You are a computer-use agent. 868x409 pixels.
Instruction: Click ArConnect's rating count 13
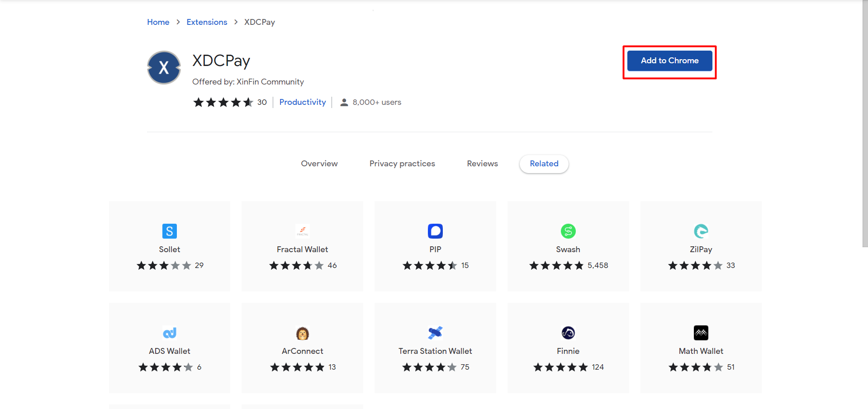(x=332, y=367)
